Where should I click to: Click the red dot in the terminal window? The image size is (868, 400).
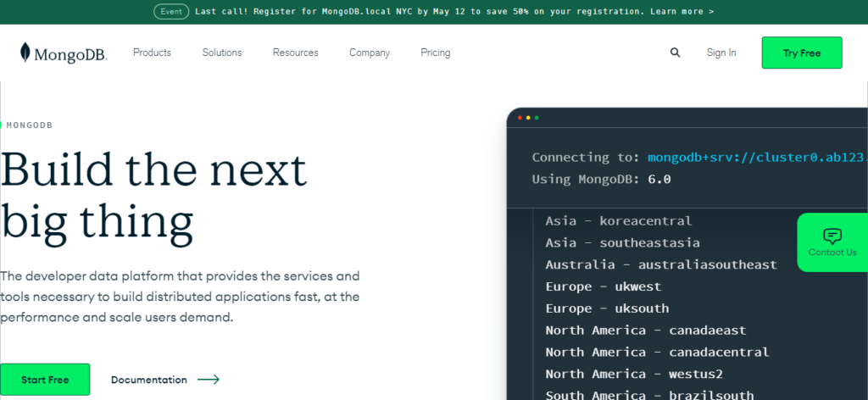[x=520, y=118]
